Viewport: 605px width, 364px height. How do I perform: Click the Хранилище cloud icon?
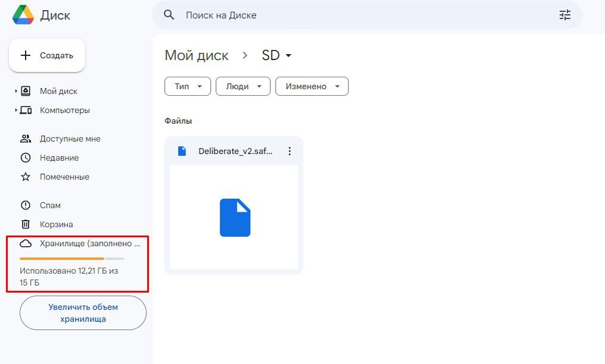tap(26, 243)
